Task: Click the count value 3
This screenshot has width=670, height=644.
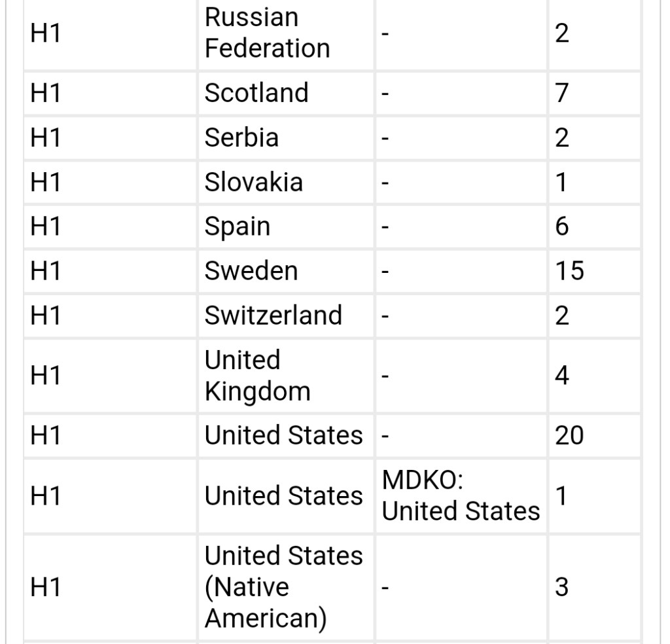Action: point(561,587)
